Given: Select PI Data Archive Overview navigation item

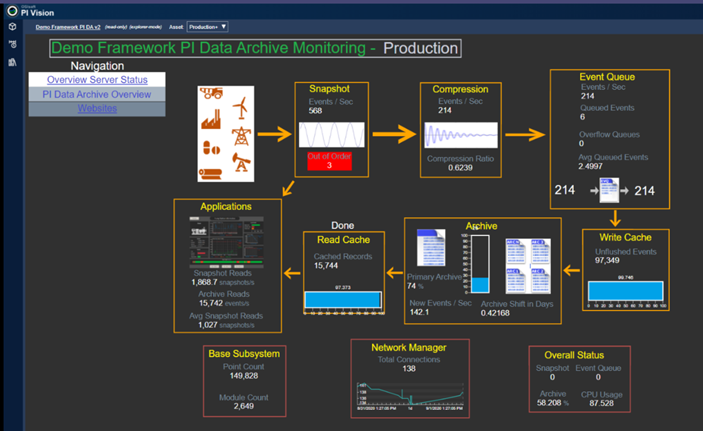Looking at the screenshot, I should [x=97, y=94].
